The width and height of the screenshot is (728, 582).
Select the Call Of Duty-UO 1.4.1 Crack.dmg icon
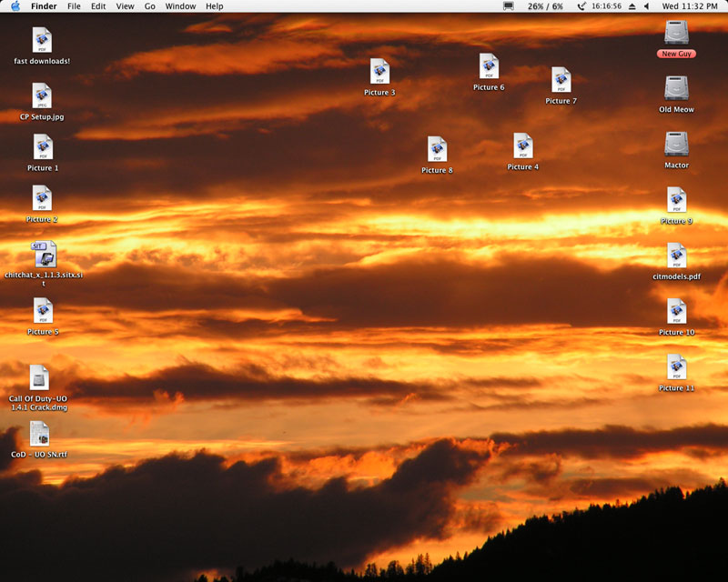tap(39, 377)
